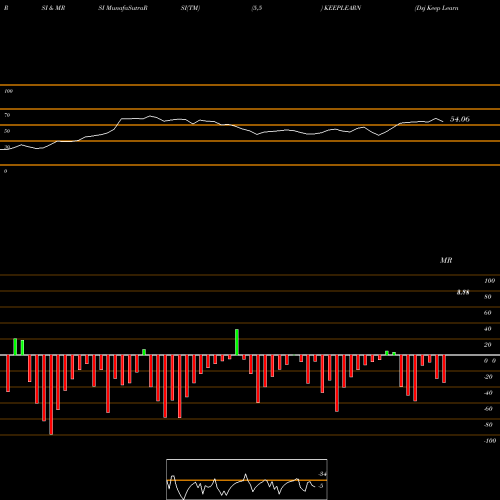
Task: Click the MR indicator title label
Action: pyautogui.click(x=446, y=260)
